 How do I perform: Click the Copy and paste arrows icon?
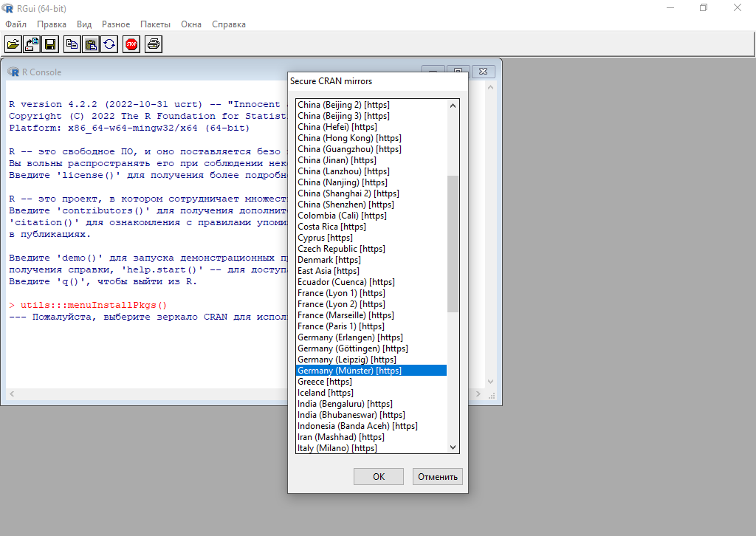click(x=109, y=44)
